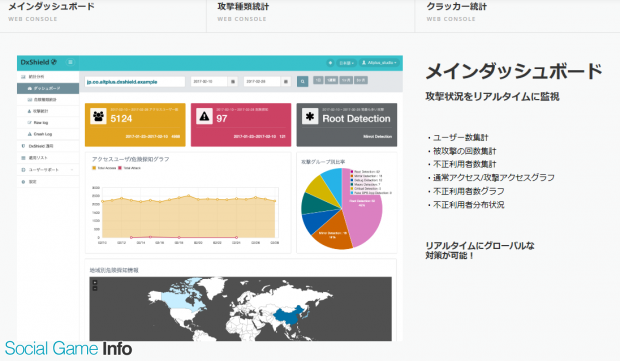Screen dimensions: 620x361
Task: Open the Raw log sidebar item
Action: coord(48,123)
